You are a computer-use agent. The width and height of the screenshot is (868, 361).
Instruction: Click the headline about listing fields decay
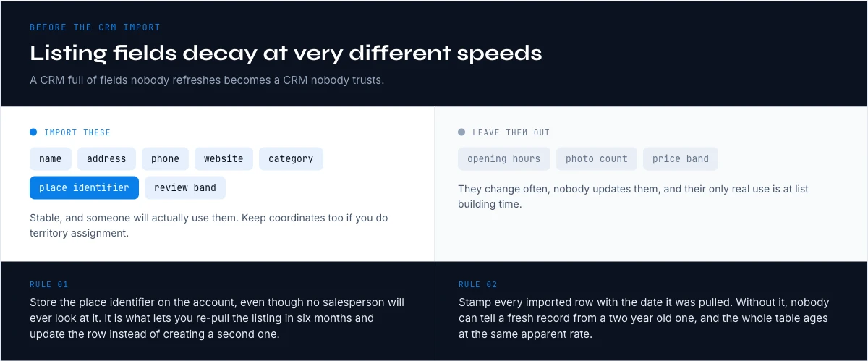tap(286, 53)
